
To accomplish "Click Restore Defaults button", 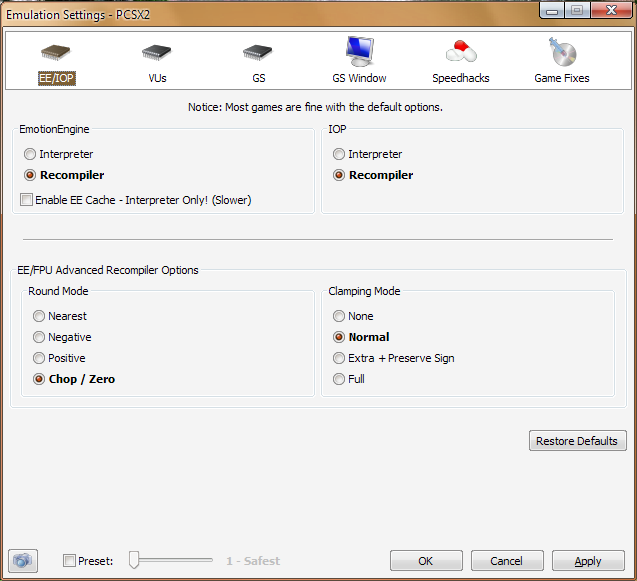I will (578, 441).
